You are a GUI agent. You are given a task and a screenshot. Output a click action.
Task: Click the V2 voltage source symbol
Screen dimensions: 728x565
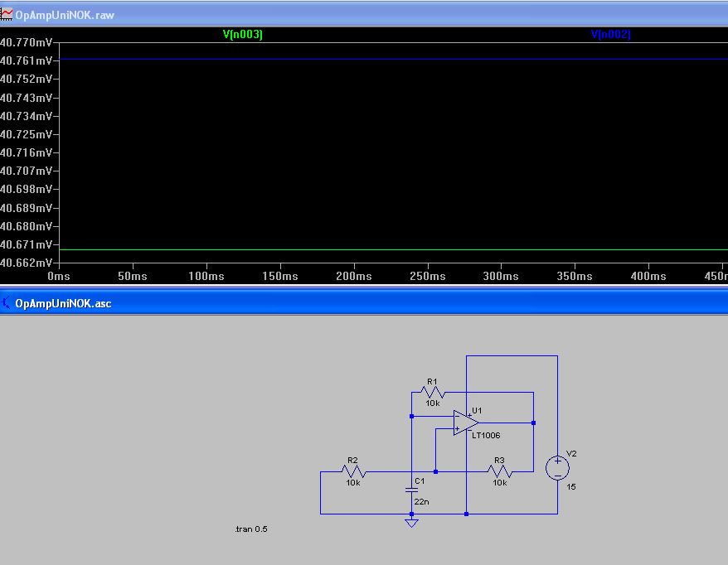557,468
